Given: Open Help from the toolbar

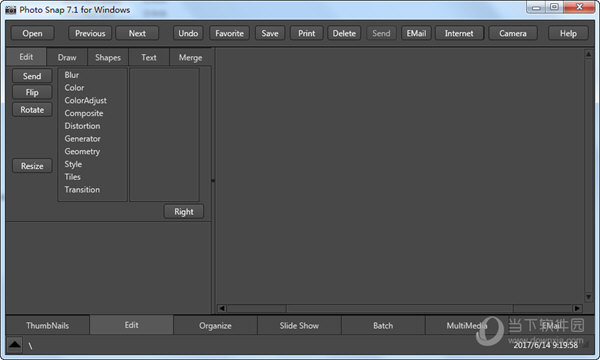Looking at the screenshot, I should 568,34.
